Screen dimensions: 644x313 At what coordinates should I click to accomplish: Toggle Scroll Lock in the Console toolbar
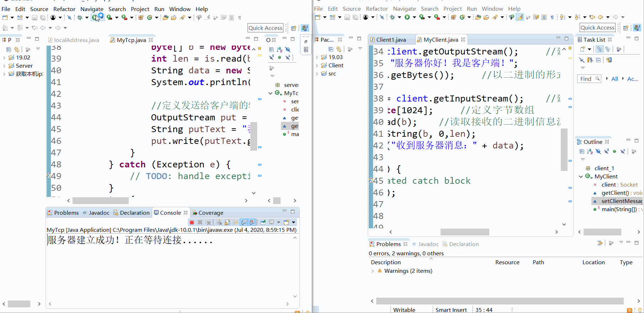click(x=227, y=222)
